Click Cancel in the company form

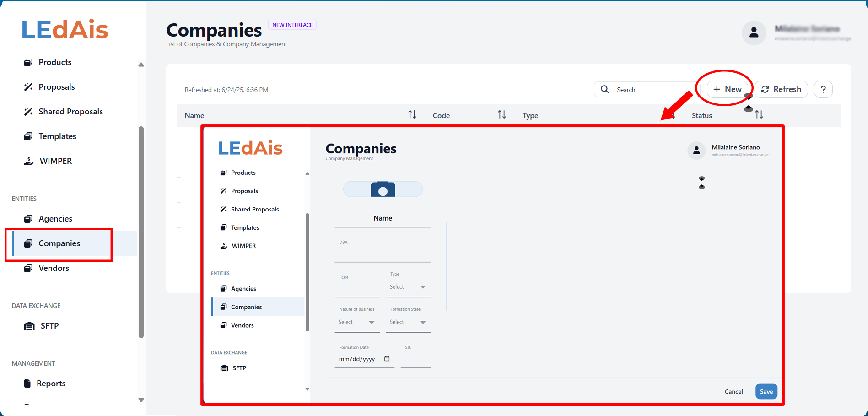coord(734,392)
